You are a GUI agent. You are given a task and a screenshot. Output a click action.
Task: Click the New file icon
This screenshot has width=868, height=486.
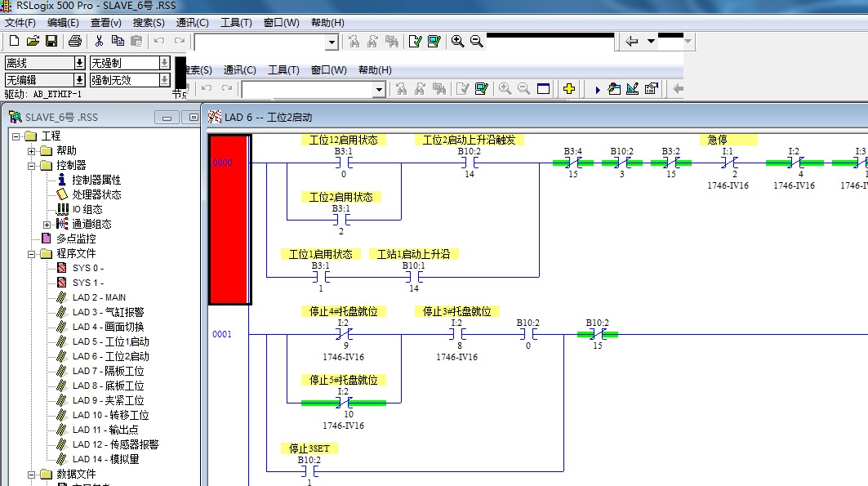[14, 41]
